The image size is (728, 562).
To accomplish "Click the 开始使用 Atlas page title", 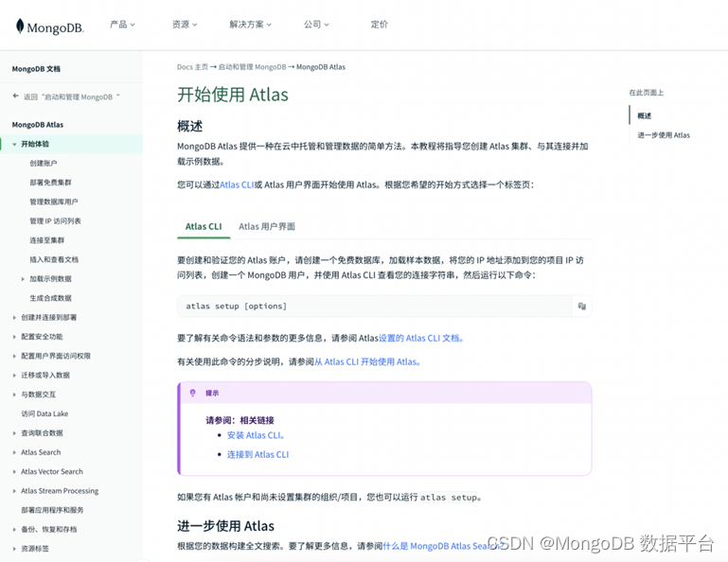I will click(233, 95).
